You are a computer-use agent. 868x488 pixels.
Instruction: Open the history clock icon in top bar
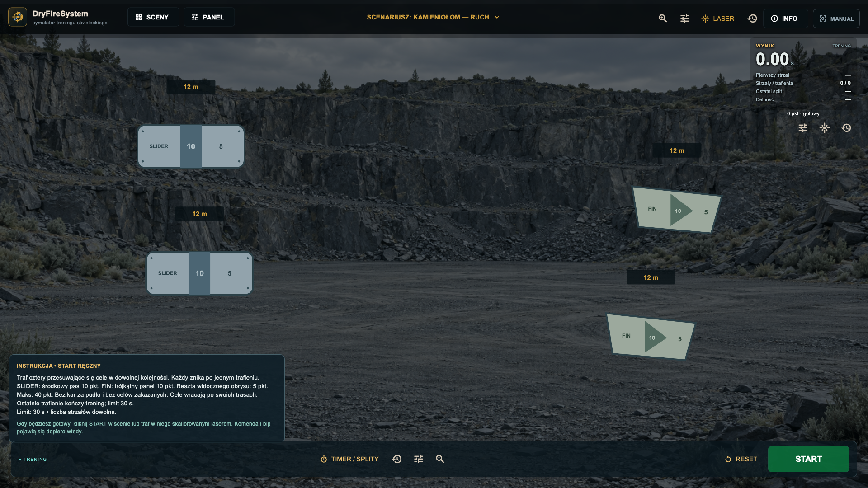click(752, 19)
